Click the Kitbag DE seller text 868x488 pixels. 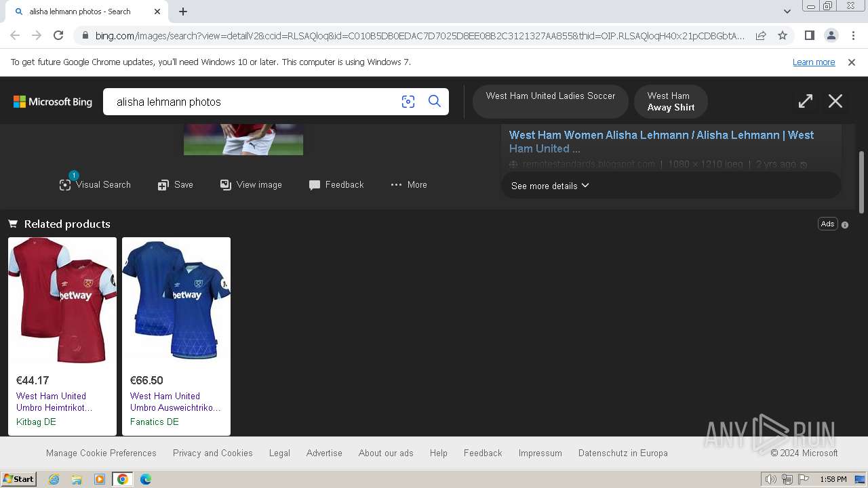[36, 422]
